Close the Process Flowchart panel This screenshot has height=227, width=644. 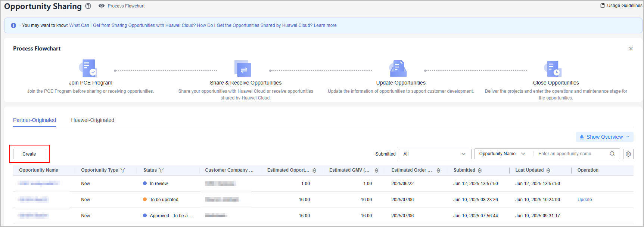point(631,49)
